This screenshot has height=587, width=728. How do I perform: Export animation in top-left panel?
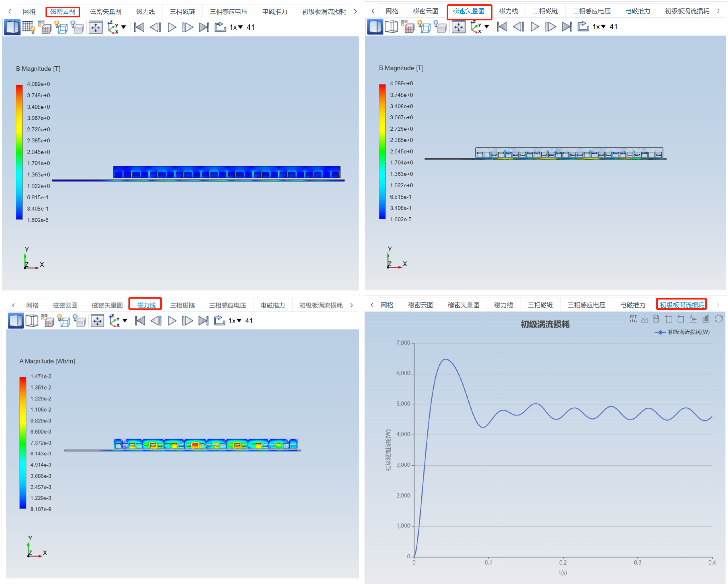(x=220, y=27)
